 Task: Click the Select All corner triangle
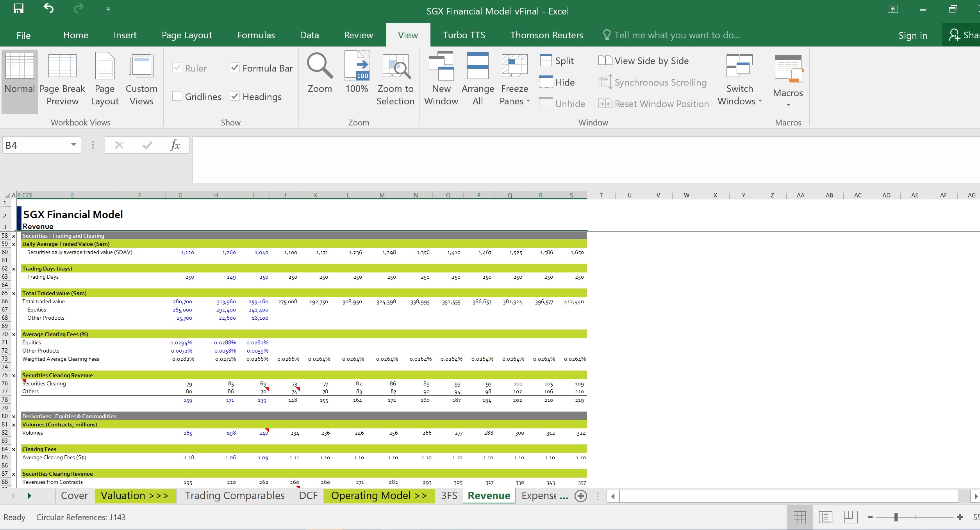point(7,195)
